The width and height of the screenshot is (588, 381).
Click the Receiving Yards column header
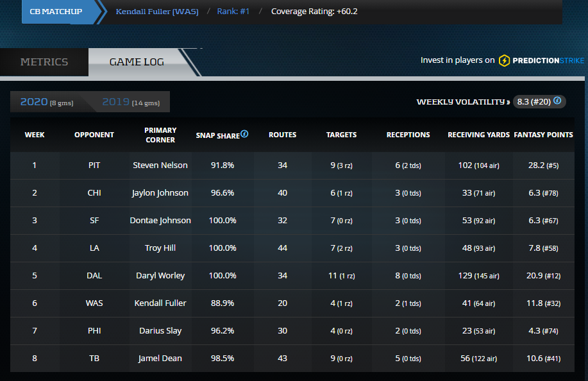[x=478, y=135]
